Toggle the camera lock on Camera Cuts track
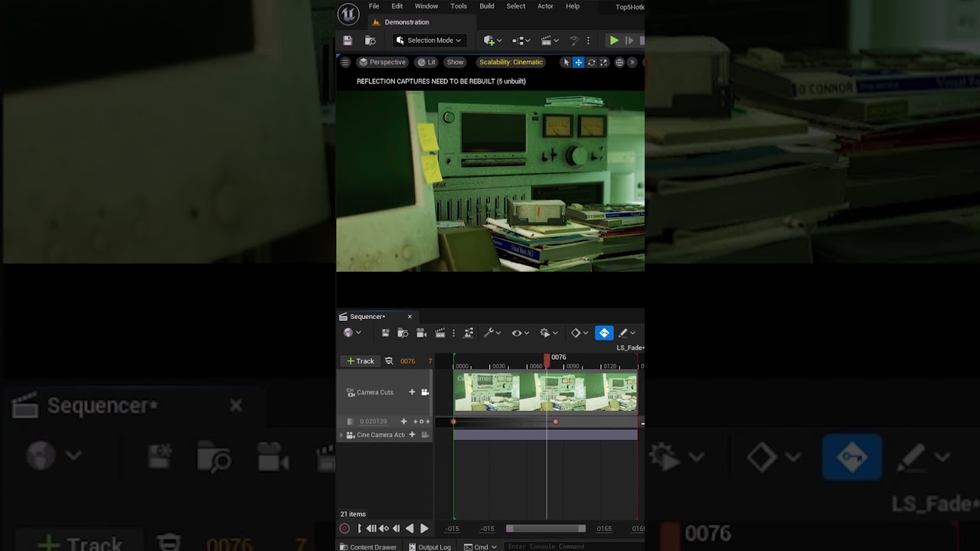 [x=425, y=393]
